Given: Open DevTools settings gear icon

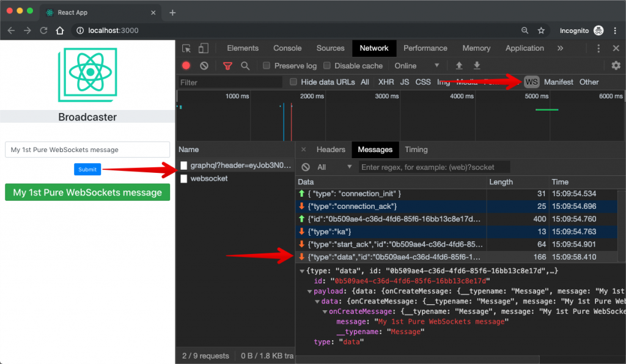Looking at the screenshot, I should [616, 66].
